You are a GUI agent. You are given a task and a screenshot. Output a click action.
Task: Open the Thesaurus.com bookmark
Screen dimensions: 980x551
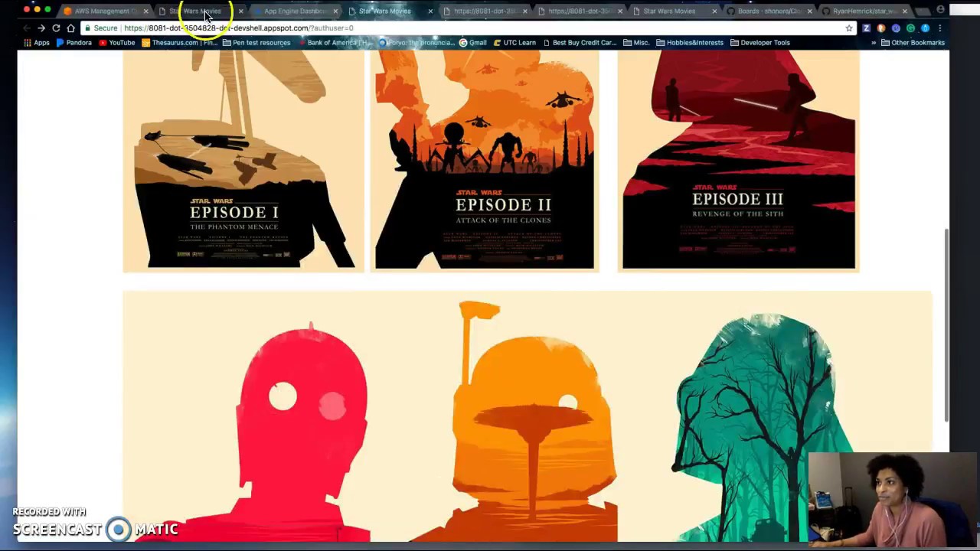[x=178, y=43]
